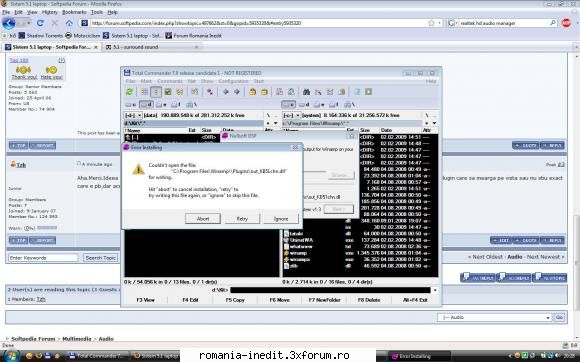Click the Total Commander back arrow icon
Image resolution: width=580 pixels, height=362 pixels.
coord(226,92)
